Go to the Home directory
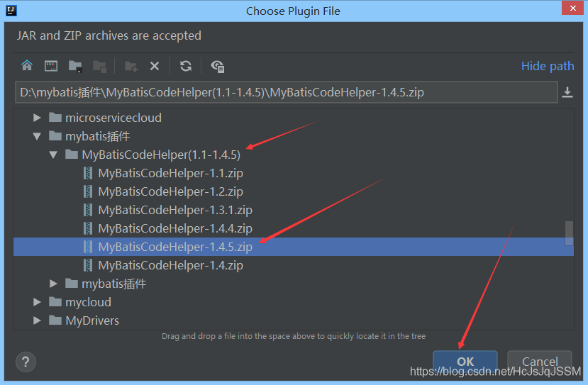The image size is (588, 385). (27, 66)
